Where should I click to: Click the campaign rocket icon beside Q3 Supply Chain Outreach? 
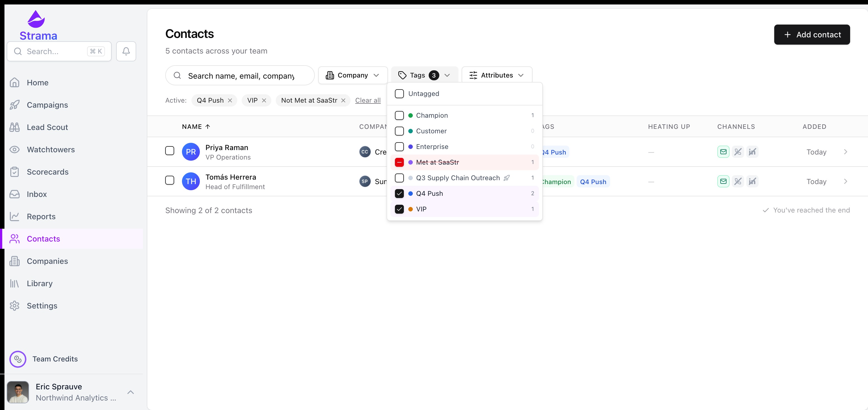(x=507, y=178)
